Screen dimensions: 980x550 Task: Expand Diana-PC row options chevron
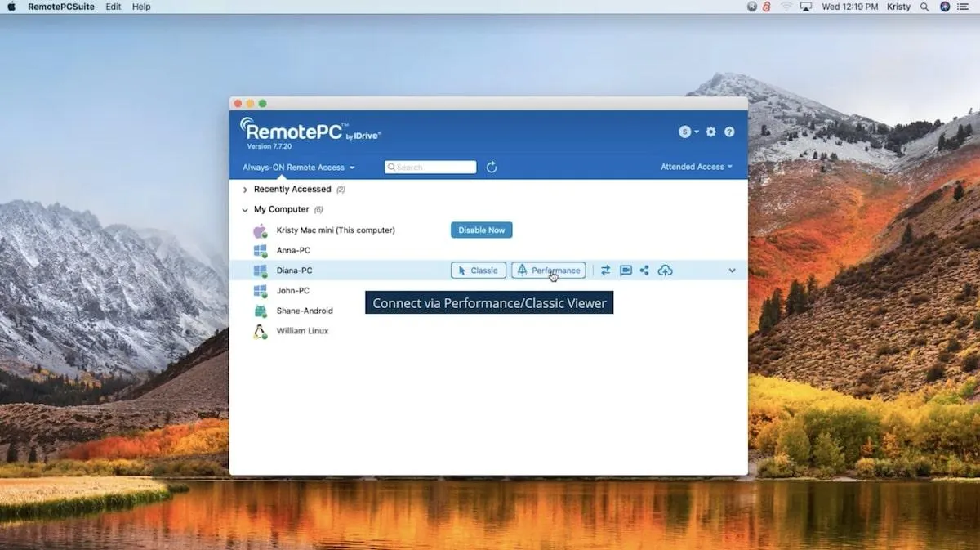tap(732, 271)
